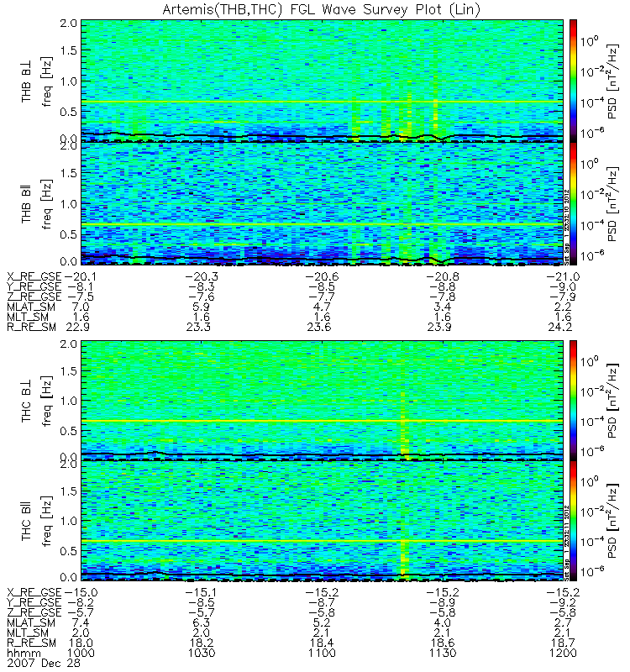Click the 'freq [Hz]' label of the THC B⊥ panel
630x672 pixels.
click(x=46, y=402)
